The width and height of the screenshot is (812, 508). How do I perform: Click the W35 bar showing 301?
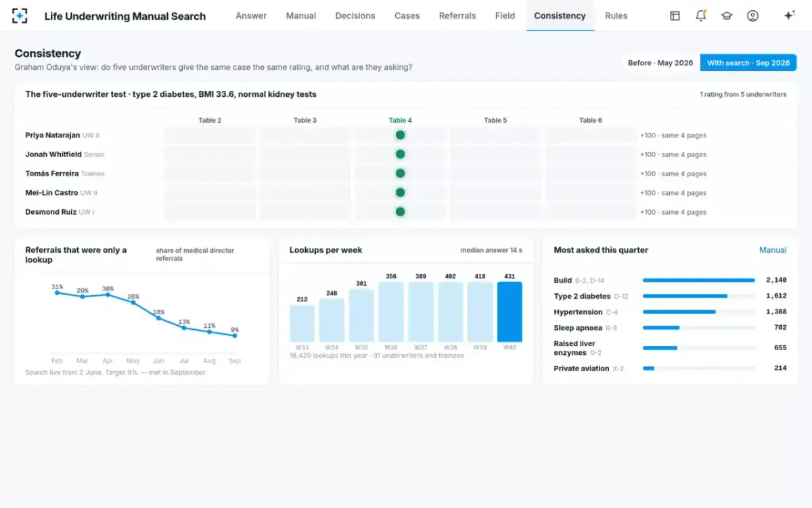pyautogui.click(x=361, y=316)
